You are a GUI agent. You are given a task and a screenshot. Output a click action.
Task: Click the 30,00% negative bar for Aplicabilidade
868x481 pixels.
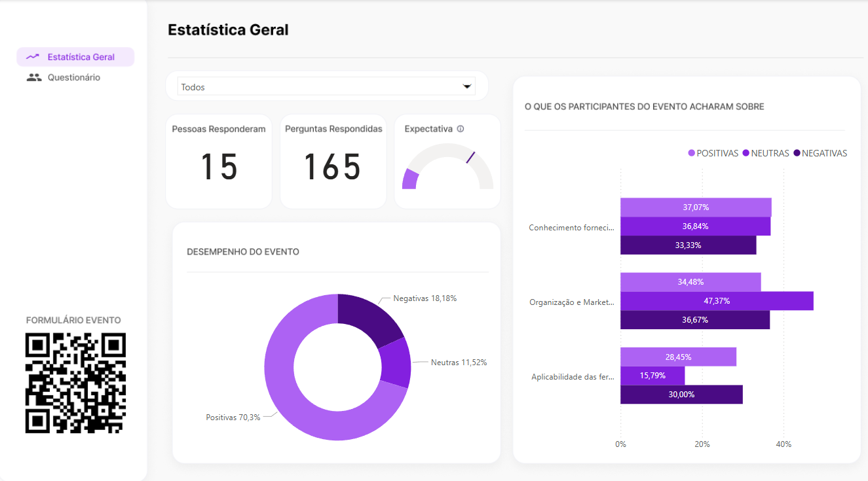click(x=681, y=395)
